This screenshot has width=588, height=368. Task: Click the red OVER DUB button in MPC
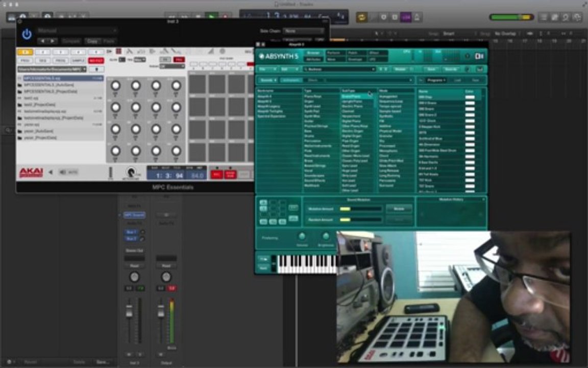(x=230, y=175)
